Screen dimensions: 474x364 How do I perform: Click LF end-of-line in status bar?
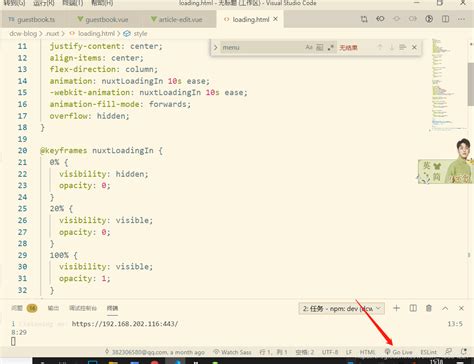349,352
